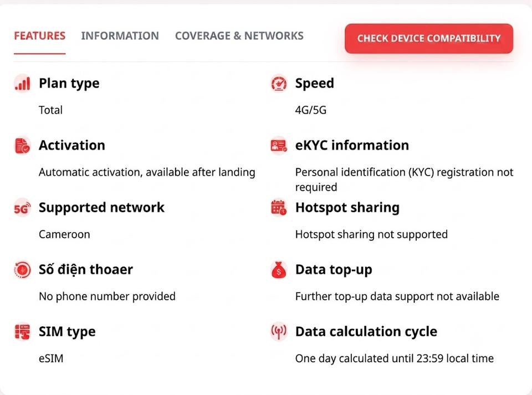Click the eSIM value under SIM type
The image size is (532, 395).
[x=51, y=358]
